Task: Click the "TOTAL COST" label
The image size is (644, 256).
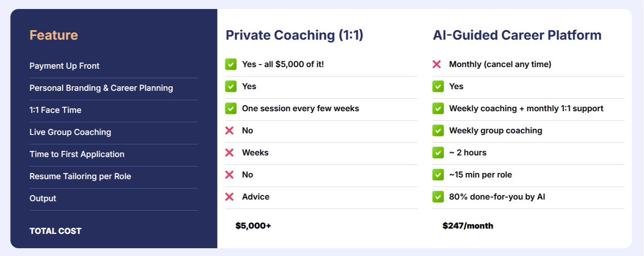Action: click(55, 231)
